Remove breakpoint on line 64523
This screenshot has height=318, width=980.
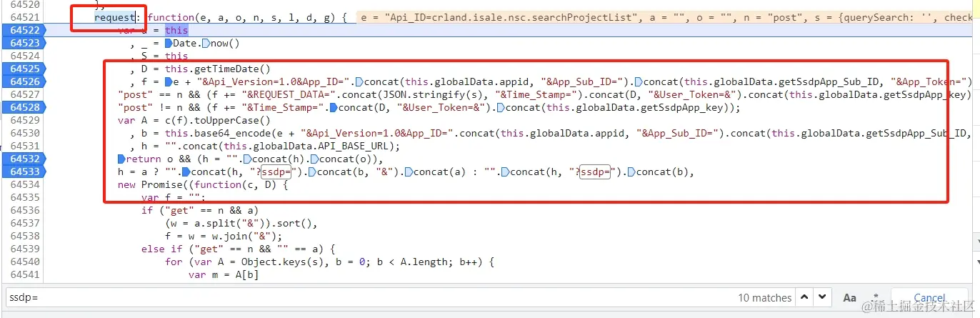24,43
